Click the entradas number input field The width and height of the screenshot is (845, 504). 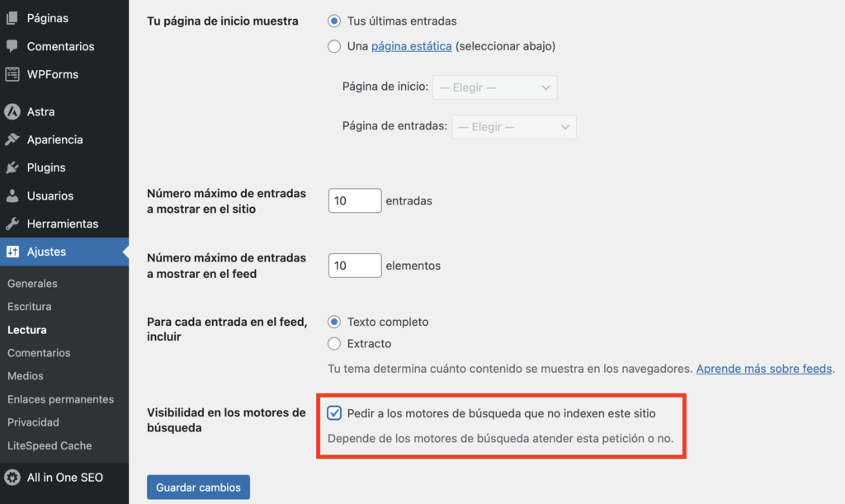pyautogui.click(x=354, y=200)
